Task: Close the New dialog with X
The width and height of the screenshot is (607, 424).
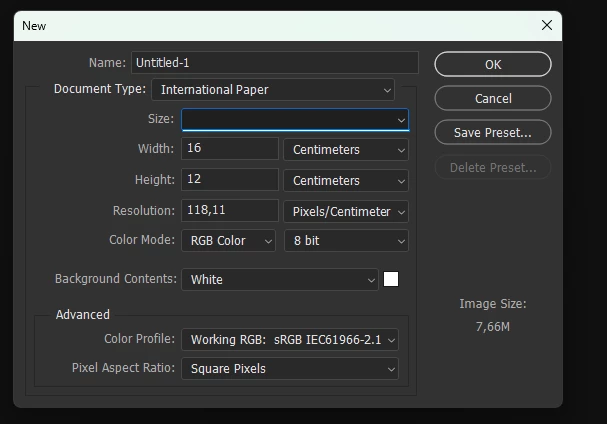Action: point(547,26)
